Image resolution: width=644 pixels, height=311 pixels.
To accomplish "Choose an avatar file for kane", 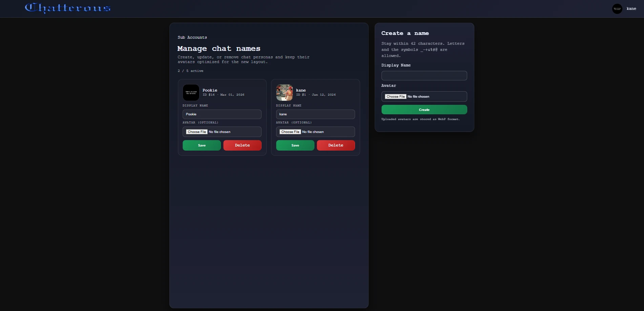I will click(x=290, y=132).
